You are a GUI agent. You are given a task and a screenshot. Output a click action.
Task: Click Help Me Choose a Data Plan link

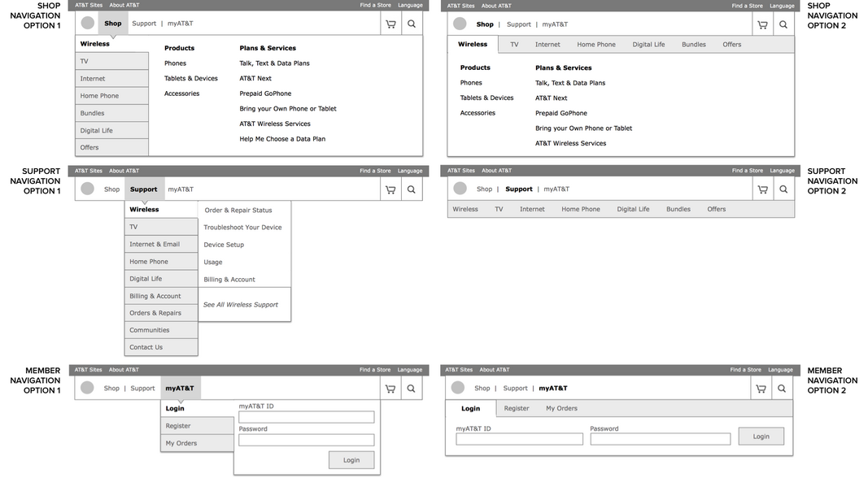282,139
